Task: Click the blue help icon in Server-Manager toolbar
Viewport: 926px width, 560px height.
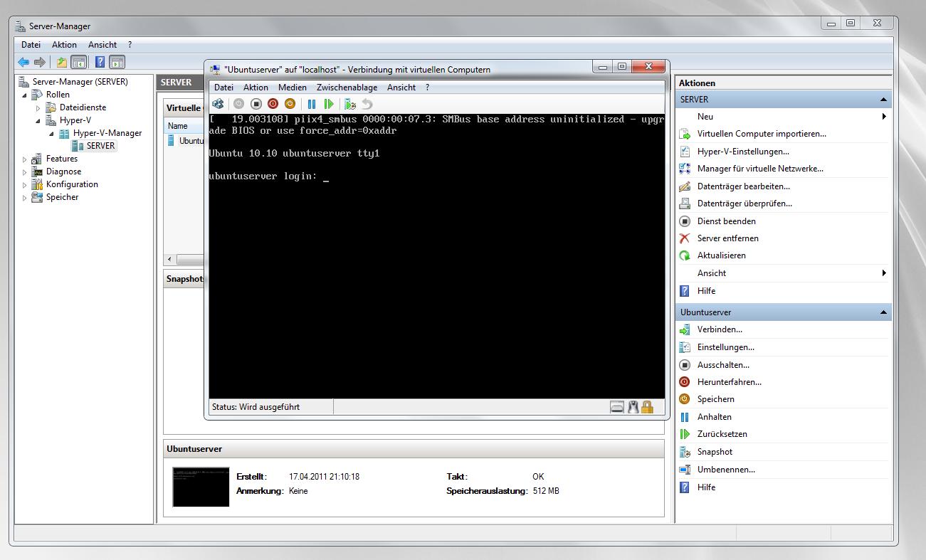Action: tap(100, 62)
